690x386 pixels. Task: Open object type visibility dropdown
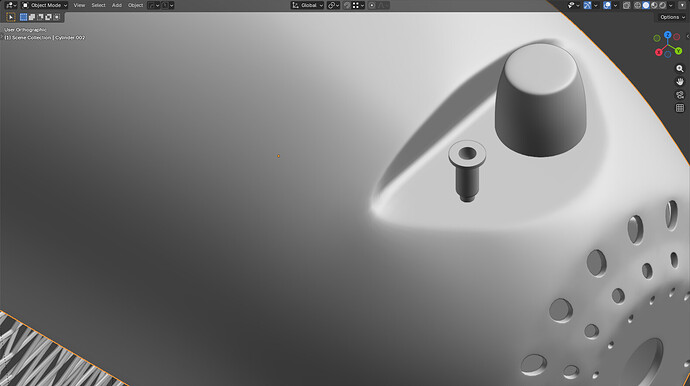pos(573,5)
